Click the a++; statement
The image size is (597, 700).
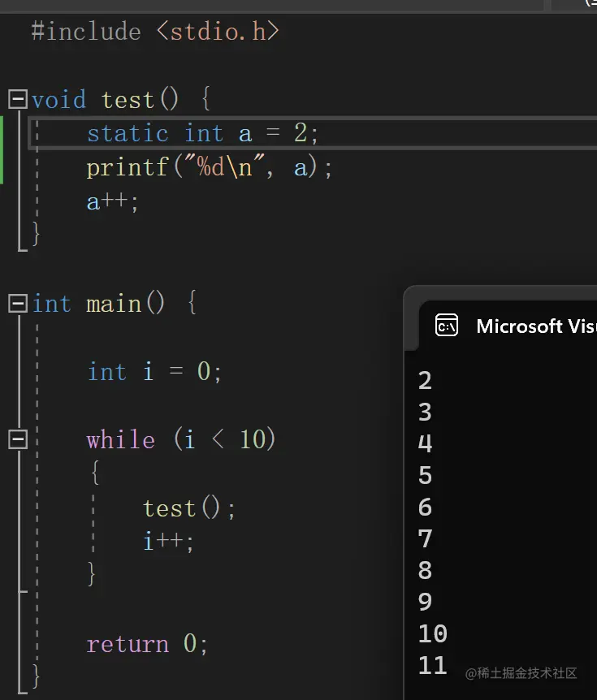point(113,201)
